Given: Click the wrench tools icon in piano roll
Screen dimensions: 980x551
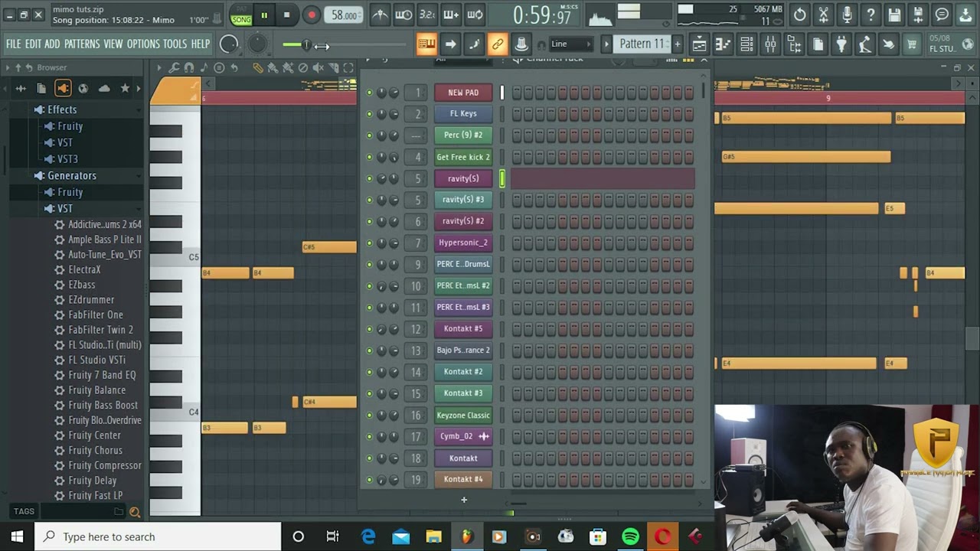Looking at the screenshot, I should point(174,68).
